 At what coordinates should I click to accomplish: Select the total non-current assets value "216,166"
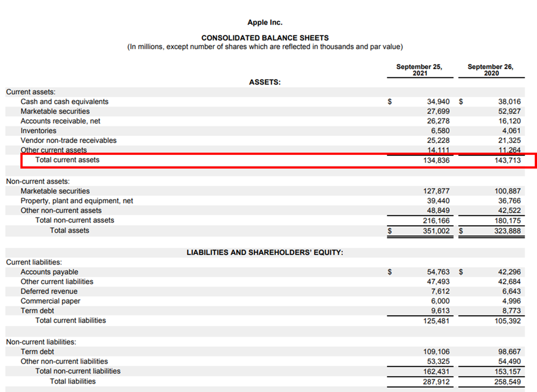pyautogui.click(x=436, y=221)
